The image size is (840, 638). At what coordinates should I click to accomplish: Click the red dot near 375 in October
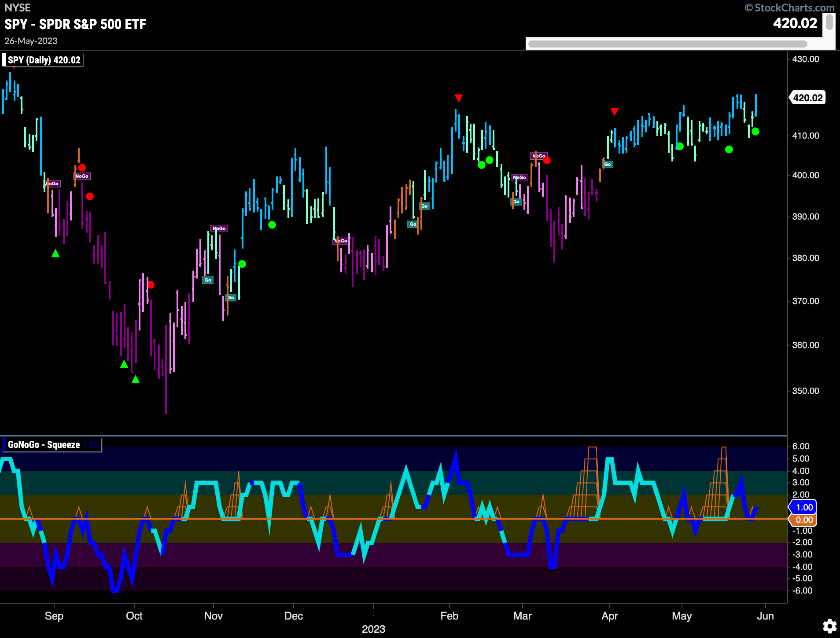(151, 285)
